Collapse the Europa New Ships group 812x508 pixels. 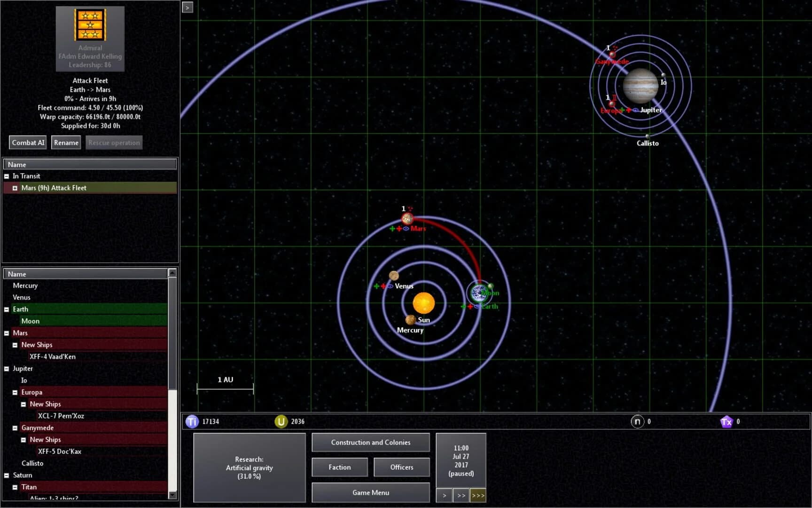pos(23,404)
